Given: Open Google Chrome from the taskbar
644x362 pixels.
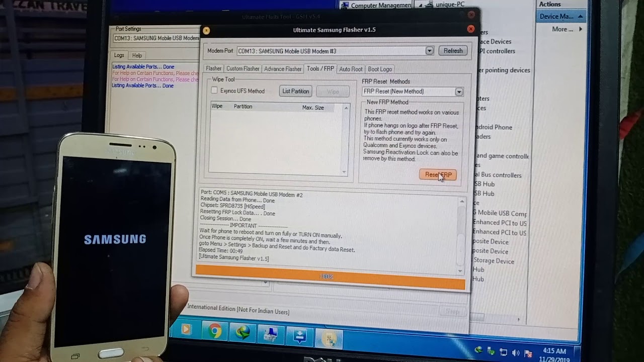Looking at the screenshot, I should pyautogui.click(x=215, y=331).
